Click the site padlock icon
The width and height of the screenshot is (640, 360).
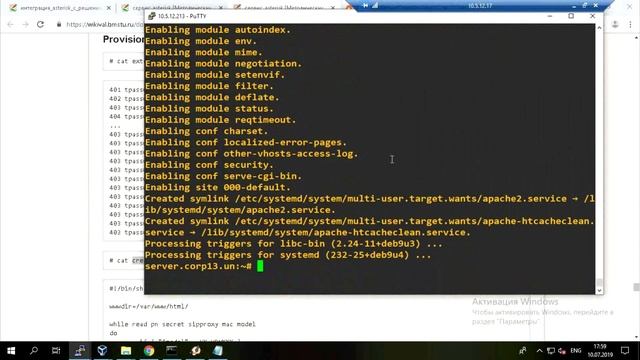pos(59,24)
